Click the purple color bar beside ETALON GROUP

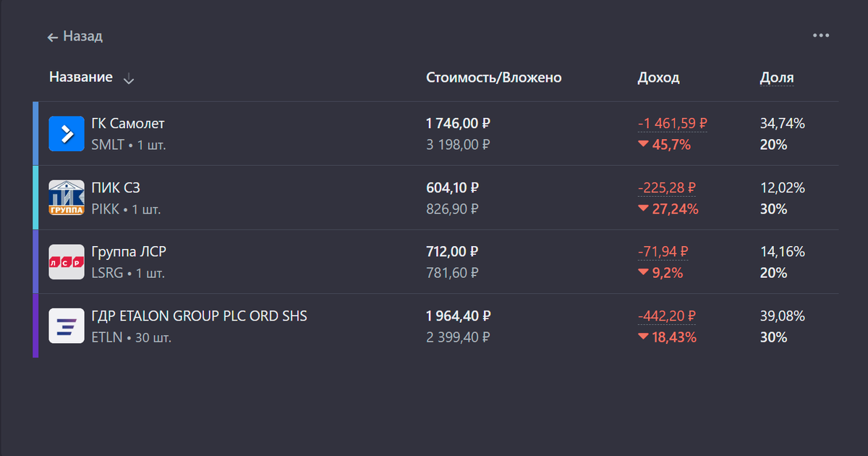click(x=35, y=326)
